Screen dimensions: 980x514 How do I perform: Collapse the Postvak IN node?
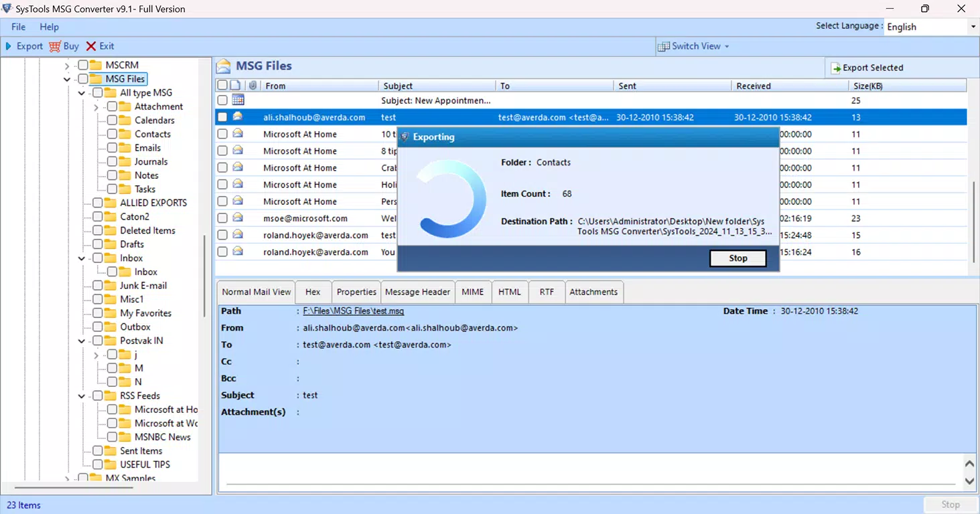(x=82, y=341)
